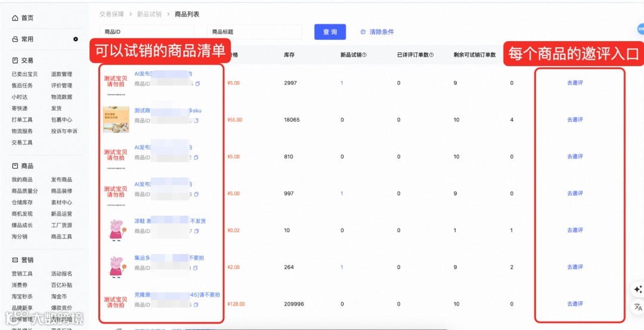Focus the 商品标题 search field
Screen dimensions: 644x330
pyautogui.click(x=254, y=32)
